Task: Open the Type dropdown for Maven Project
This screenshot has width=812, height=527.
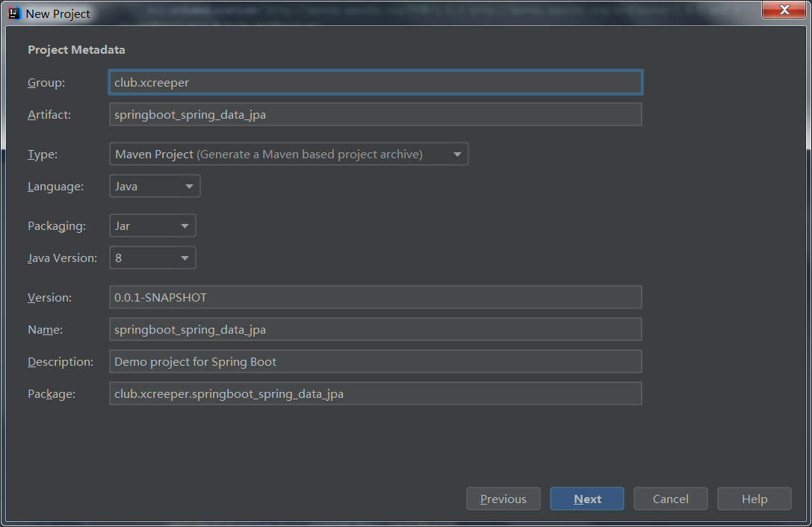Action: (289, 155)
